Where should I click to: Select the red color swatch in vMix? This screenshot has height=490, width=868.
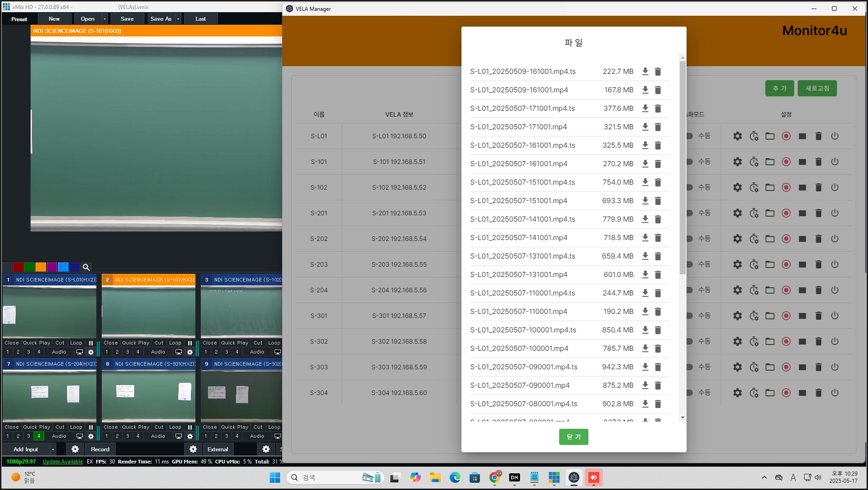pyautogui.click(x=18, y=267)
